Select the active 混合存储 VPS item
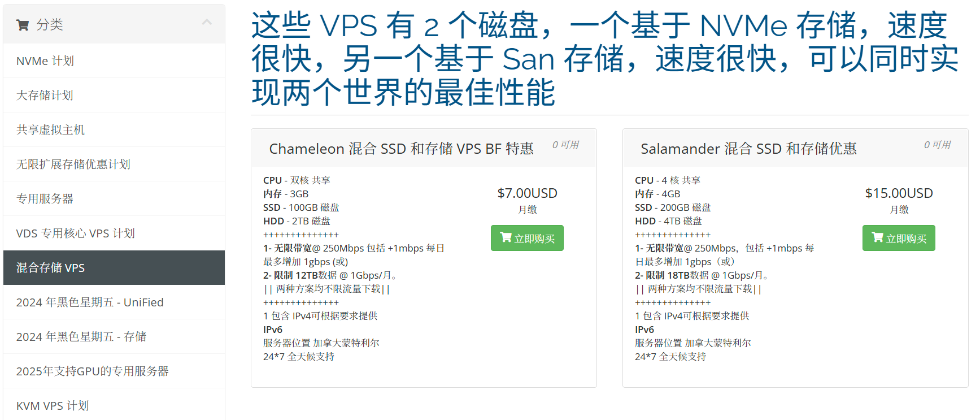Image resolution: width=980 pixels, height=420 pixels. (114, 268)
